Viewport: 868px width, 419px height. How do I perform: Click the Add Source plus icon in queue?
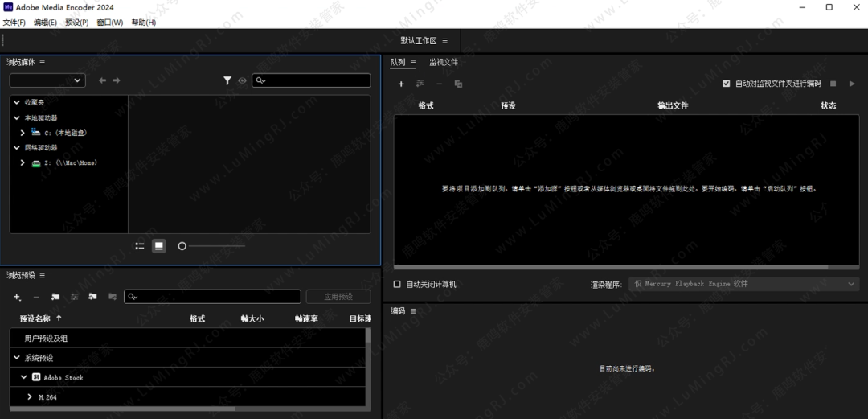[401, 84]
